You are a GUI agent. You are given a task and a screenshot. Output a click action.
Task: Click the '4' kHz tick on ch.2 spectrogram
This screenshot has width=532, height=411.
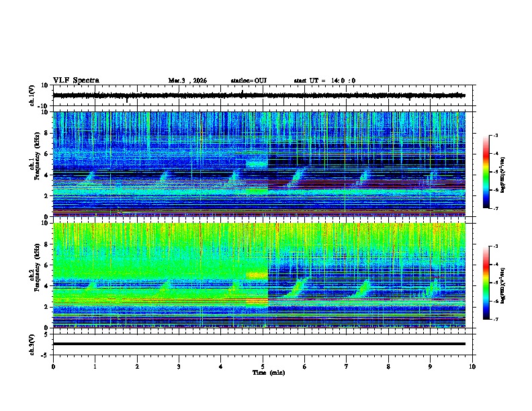point(46,286)
